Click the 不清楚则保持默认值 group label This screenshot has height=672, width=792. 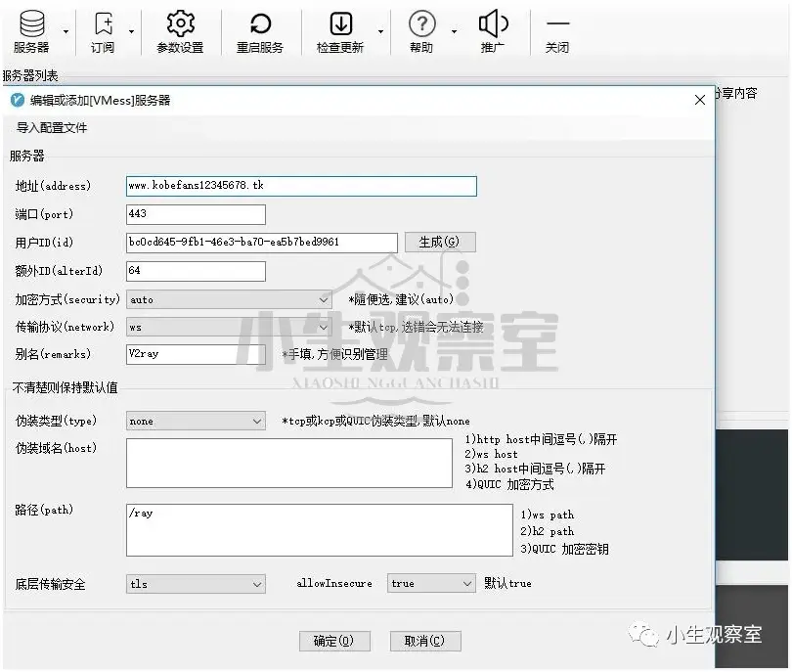coord(66,388)
